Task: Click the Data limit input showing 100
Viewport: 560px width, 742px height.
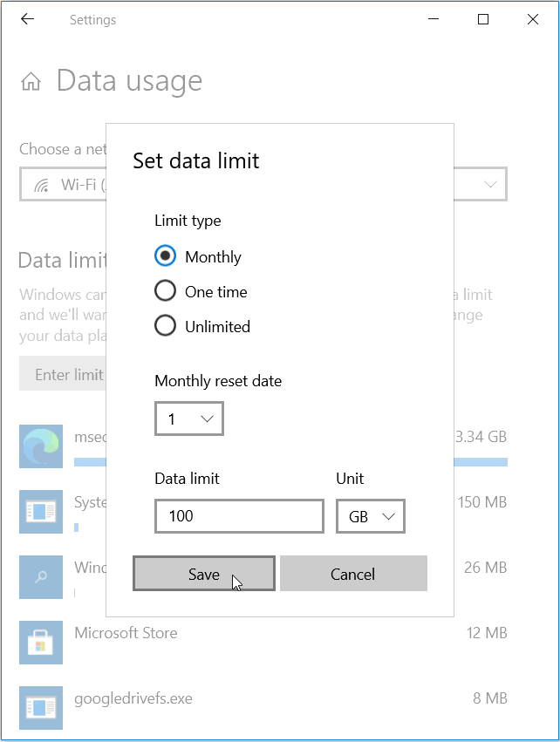Action: click(239, 515)
